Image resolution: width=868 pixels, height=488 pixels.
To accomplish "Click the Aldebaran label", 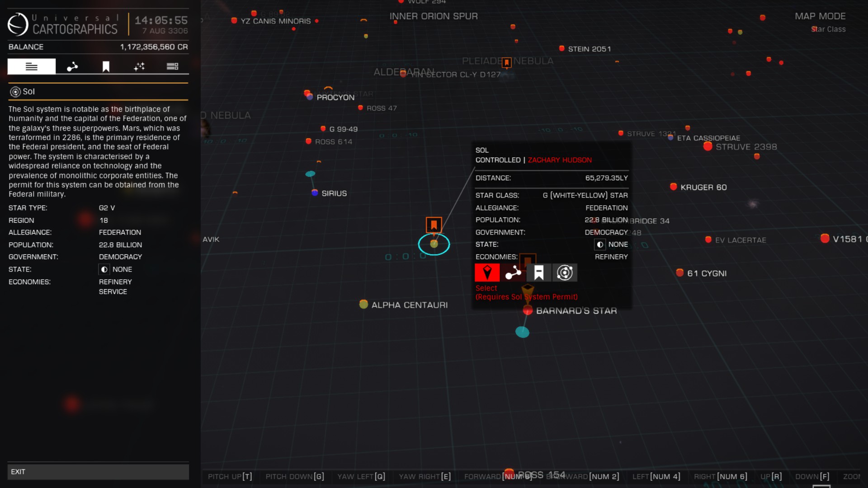I will (404, 72).
